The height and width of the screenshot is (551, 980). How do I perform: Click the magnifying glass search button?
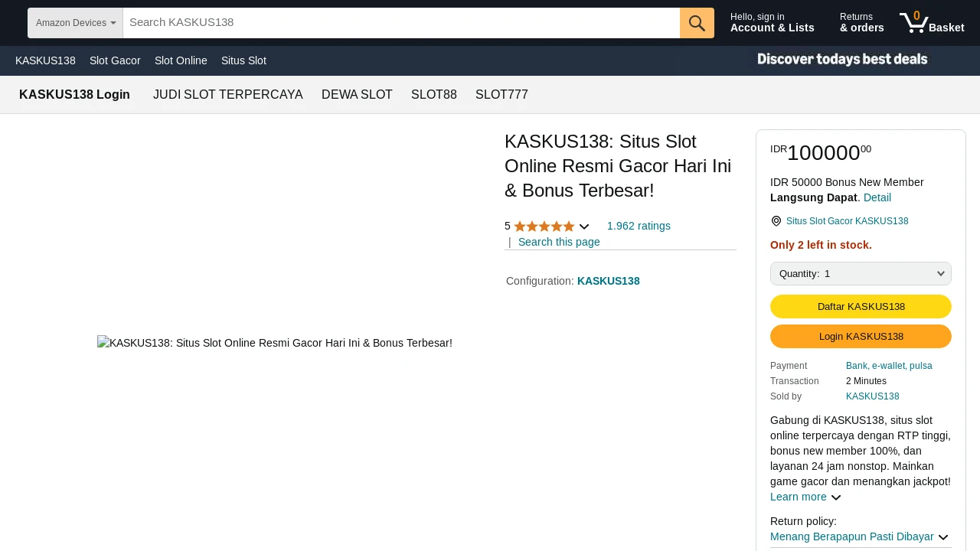(x=697, y=23)
